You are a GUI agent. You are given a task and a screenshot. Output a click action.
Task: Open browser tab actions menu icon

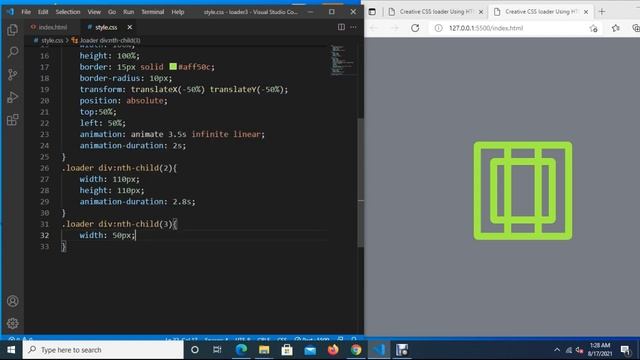click(372, 12)
